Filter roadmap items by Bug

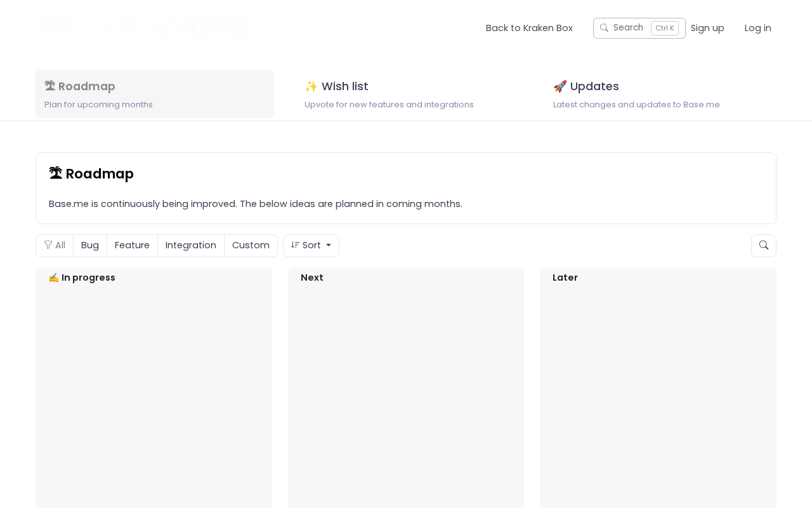[x=90, y=246]
